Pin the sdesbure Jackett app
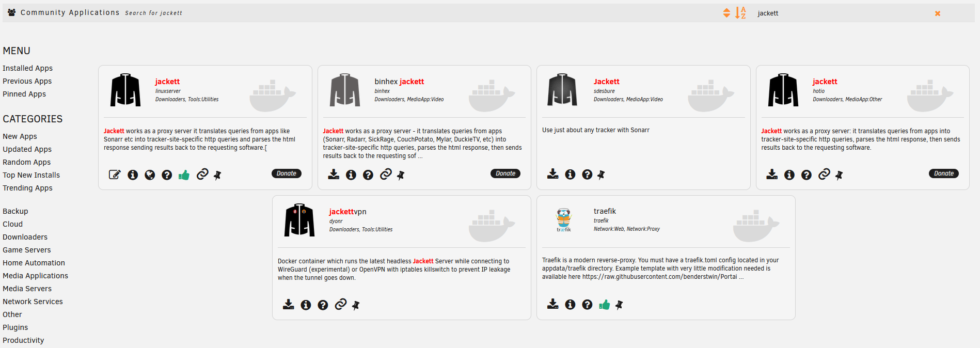 [x=601, y=175]
